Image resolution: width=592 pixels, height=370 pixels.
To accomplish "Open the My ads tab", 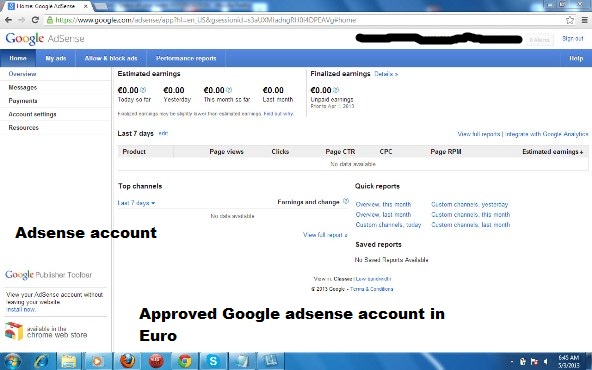I will (x=56, y=58).
